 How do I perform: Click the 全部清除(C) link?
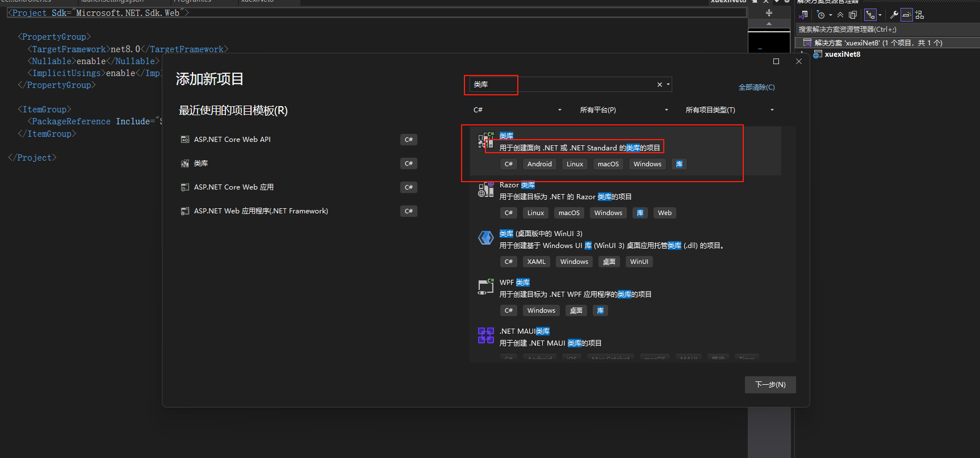[756, 87]
